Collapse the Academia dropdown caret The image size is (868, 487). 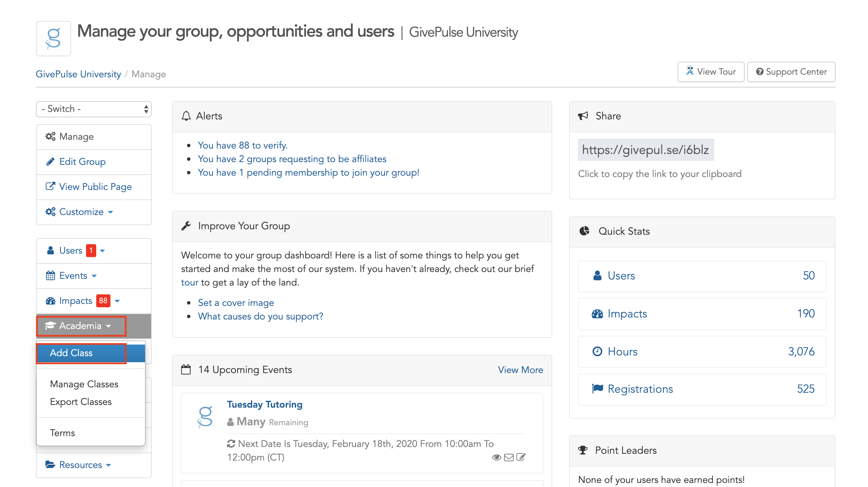pyautogui.click(x=108, y=326)
